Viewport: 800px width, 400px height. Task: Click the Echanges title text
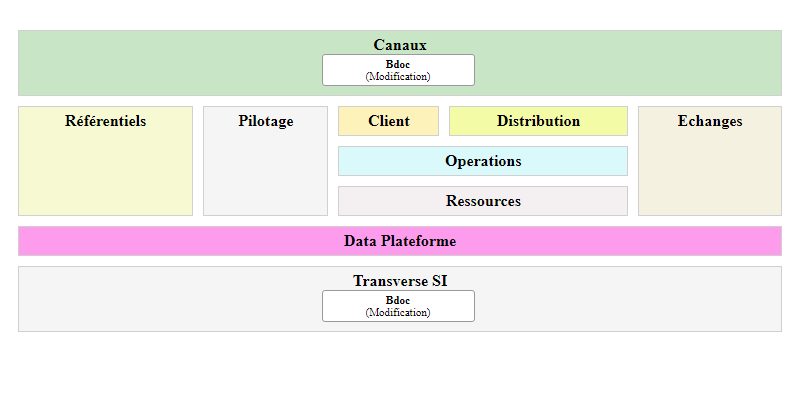710,121
